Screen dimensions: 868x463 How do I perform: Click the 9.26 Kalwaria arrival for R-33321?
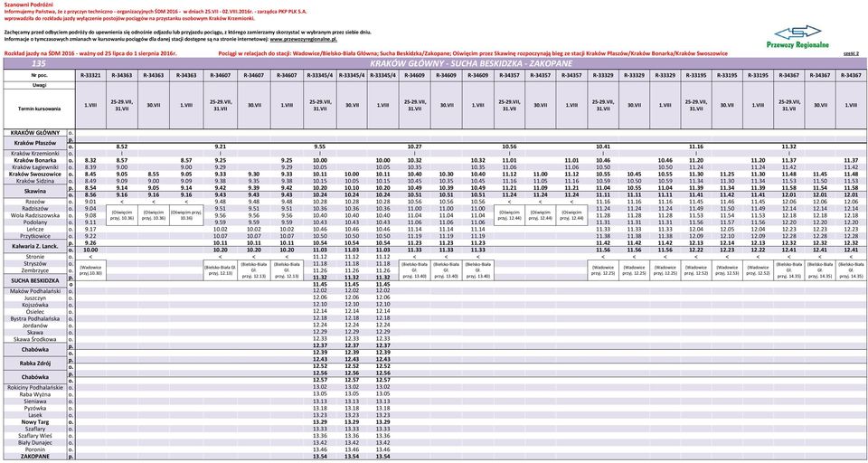coord(90,242)
